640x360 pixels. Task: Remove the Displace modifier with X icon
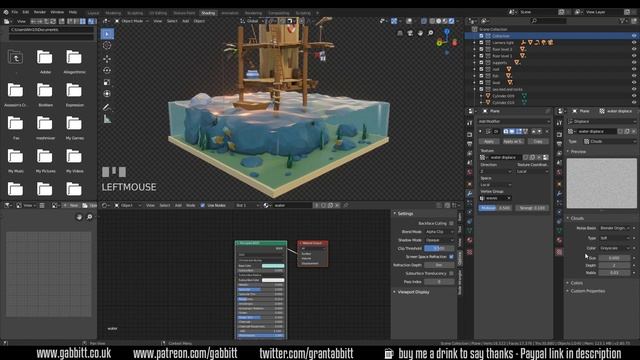coord(547,131)
